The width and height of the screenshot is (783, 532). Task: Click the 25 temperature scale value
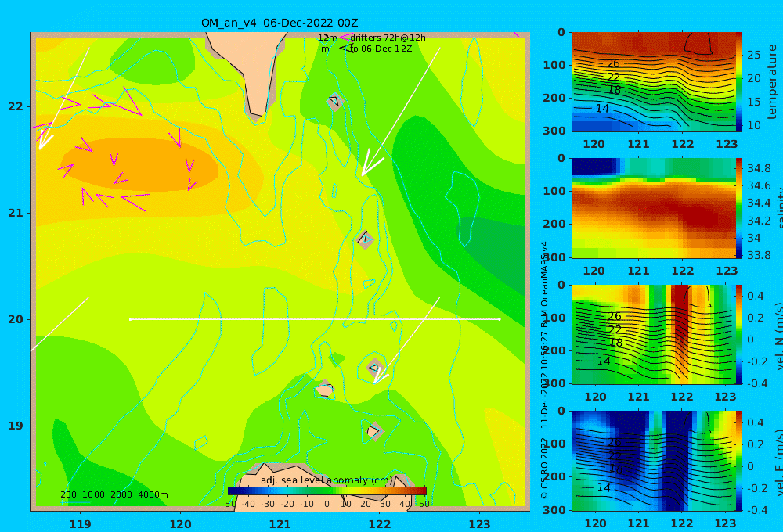click(753, 55)
